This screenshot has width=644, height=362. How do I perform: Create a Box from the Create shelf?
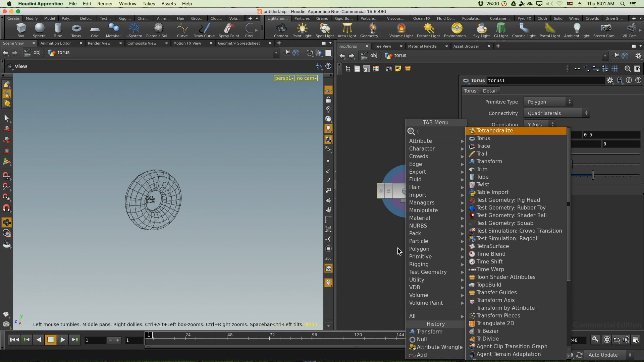(21, 30)
